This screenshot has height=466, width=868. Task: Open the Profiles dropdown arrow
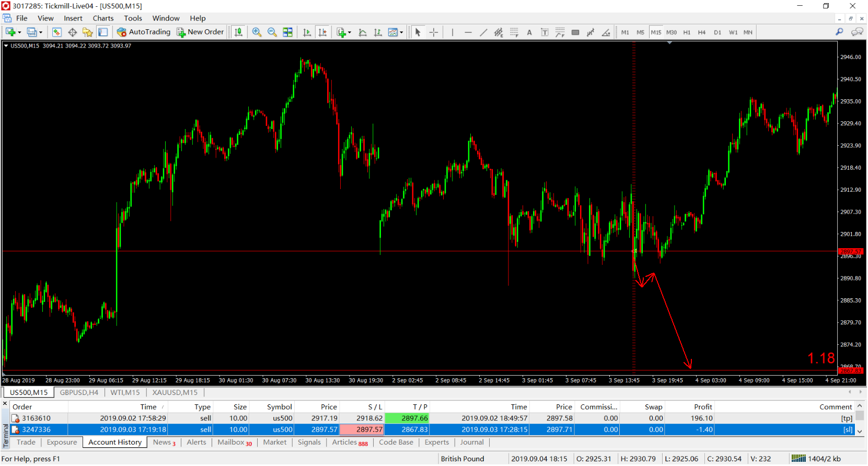(41, 33)
